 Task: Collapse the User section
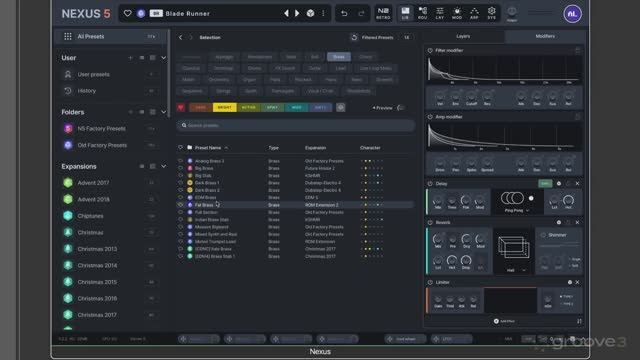point(164,58)
